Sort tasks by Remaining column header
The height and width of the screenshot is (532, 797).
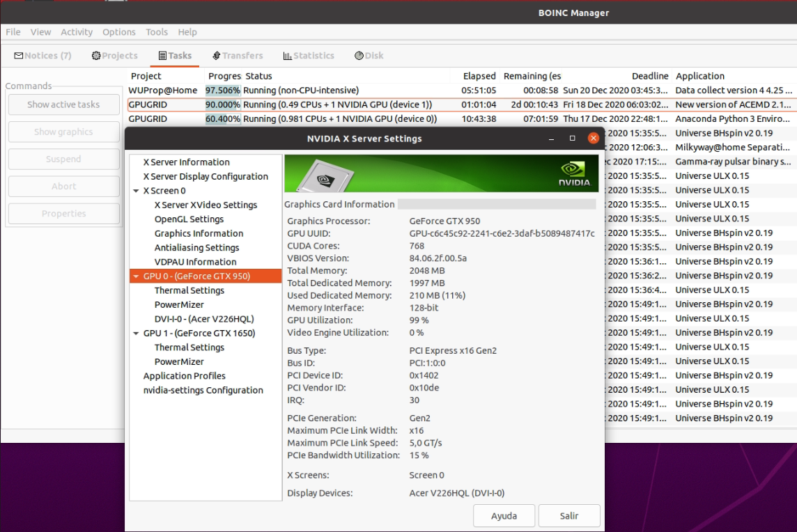pos(531,76)
